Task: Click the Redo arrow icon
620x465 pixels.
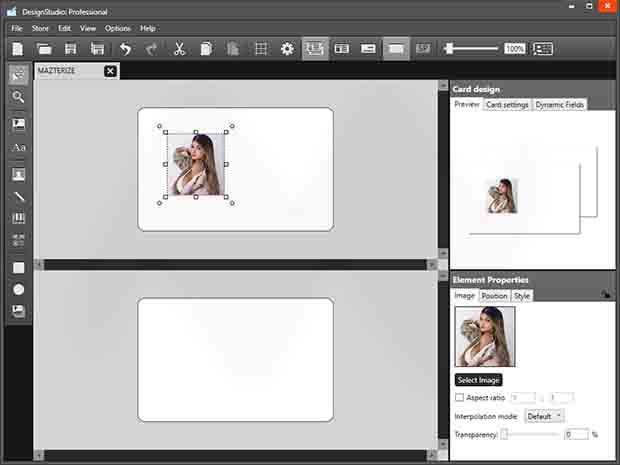Action: [151, 49]
